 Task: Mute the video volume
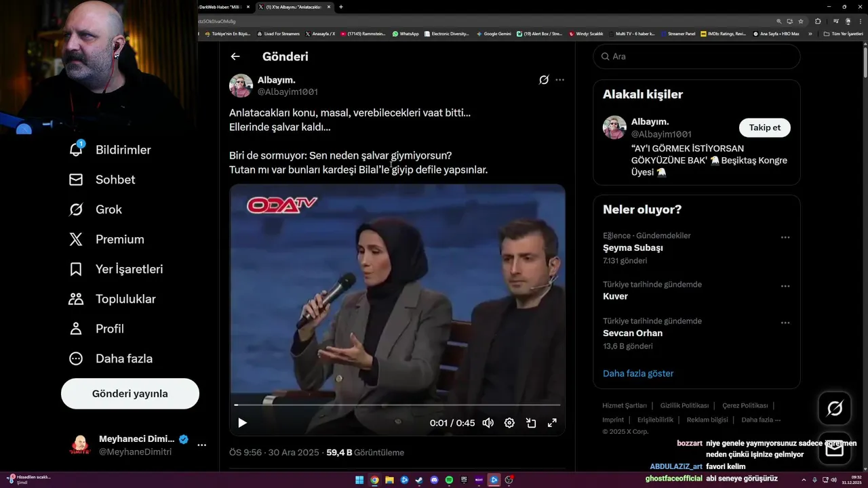click(x=488, y=423)
